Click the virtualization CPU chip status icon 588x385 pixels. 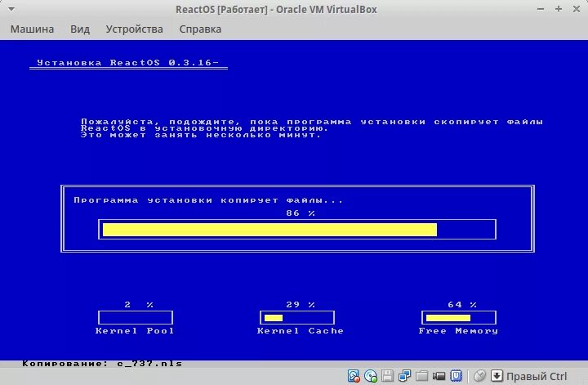(x=456, y=376)
